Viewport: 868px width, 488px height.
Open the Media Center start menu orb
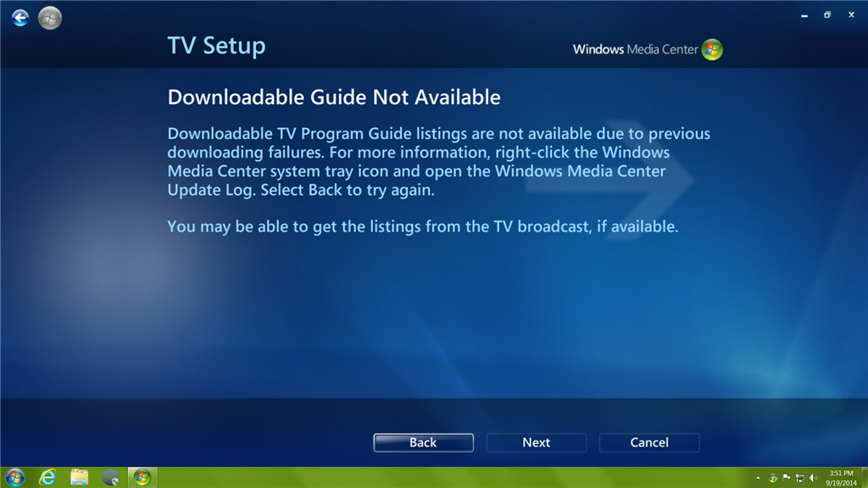(x=50, y=18)
